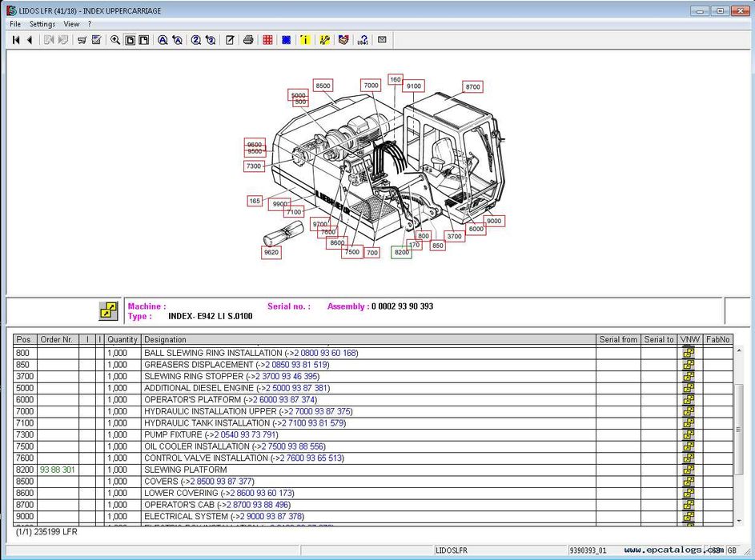755x560 pixels.
Task: Click the green 8200 callout box
Action: [x=401, y=252]
